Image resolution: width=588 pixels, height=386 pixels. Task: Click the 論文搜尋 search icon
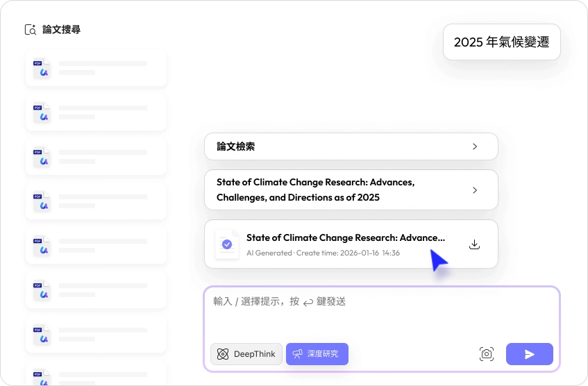(x=31, y=30)
